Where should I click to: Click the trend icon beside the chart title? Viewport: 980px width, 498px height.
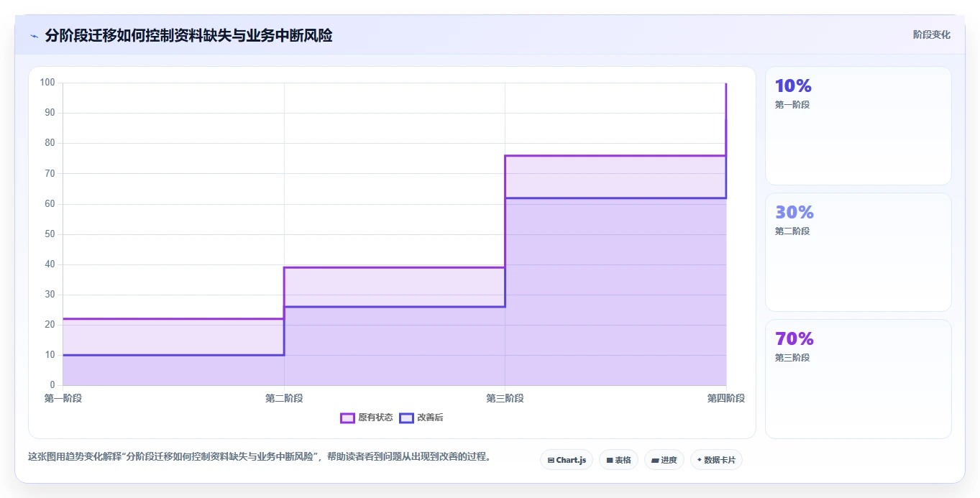pos(34,36)
